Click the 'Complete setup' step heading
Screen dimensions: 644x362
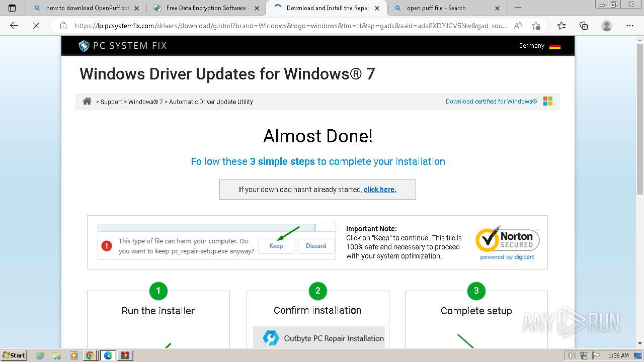(x=476, y=311)
